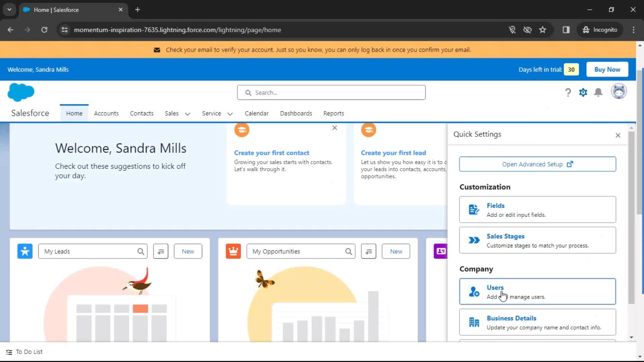This screenshot has height=362, width=644.
Task: Open the Dashboards tab
Action: [x=296, y=113]
